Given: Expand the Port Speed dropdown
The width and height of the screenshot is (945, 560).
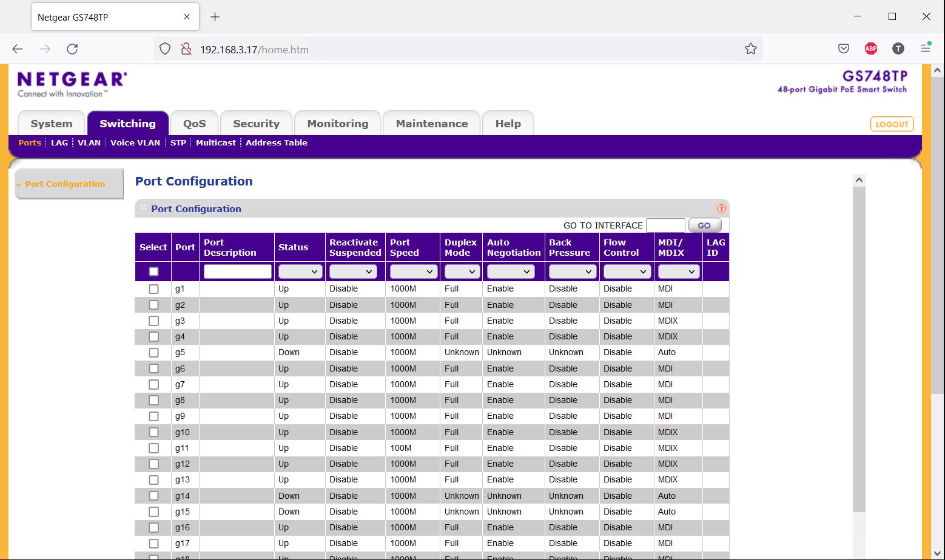Looking at the screenshot, I should pyautogui.click(x=412, y=272).
